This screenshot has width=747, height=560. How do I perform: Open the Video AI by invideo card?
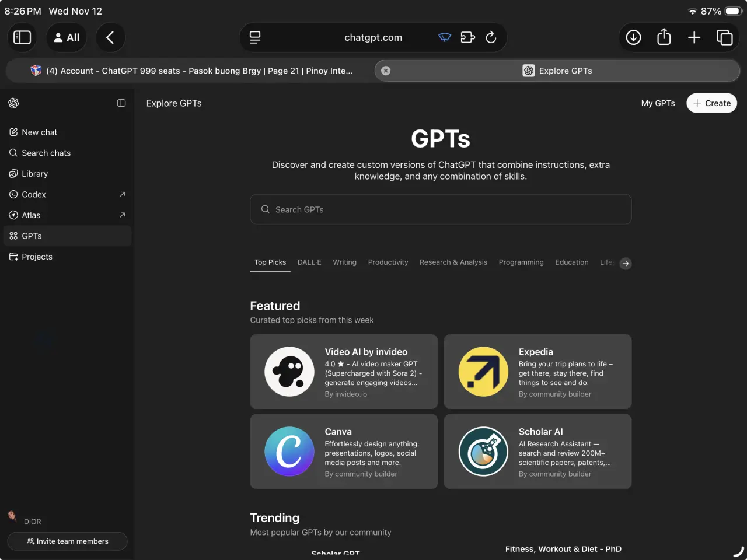[x=344, y=372]
